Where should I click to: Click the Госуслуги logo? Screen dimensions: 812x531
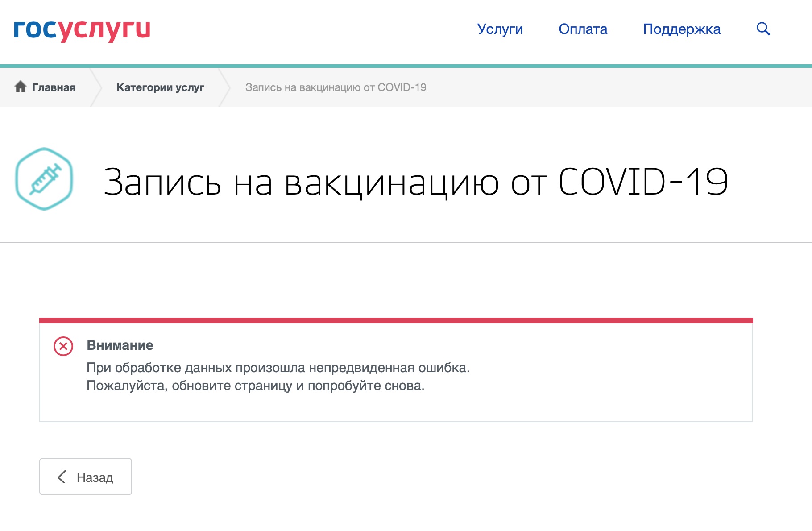coord(82,30)
